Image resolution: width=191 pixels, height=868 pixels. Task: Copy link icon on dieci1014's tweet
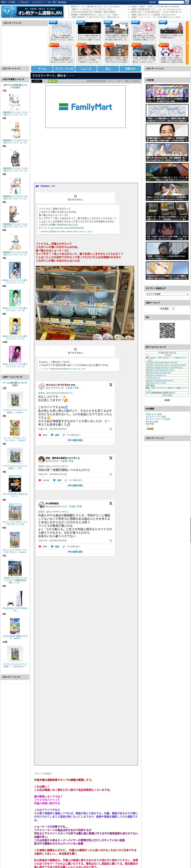tap(66, 480)
